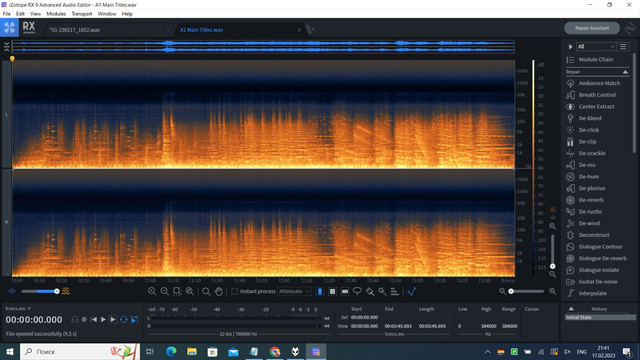
Task: Collapse the History panel
Action: (571, 309)
